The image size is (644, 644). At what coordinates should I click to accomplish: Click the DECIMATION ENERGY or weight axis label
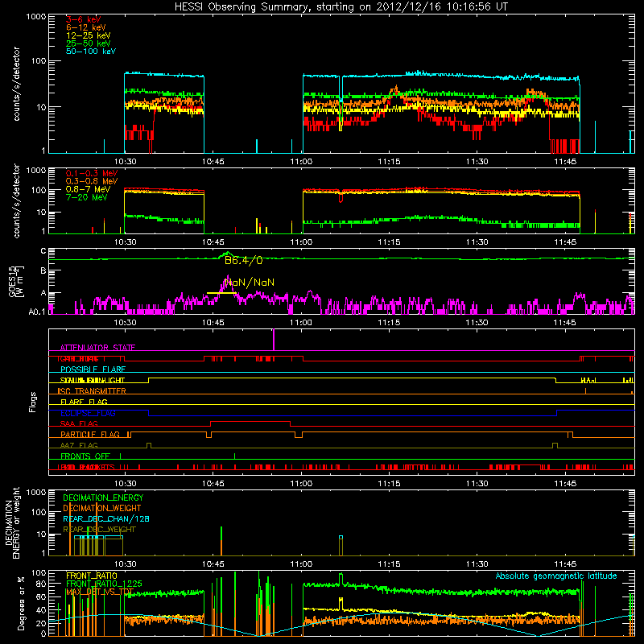[12, 522]
